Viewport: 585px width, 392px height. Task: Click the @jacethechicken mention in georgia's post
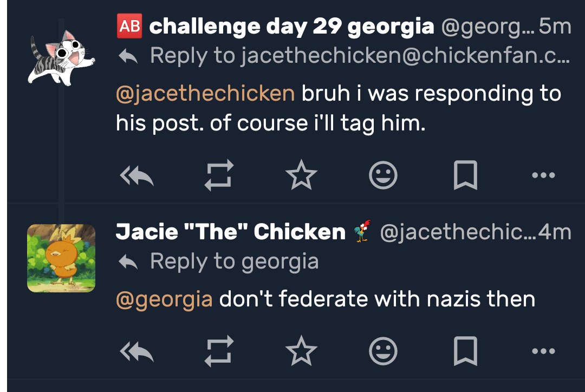(205, 94)
